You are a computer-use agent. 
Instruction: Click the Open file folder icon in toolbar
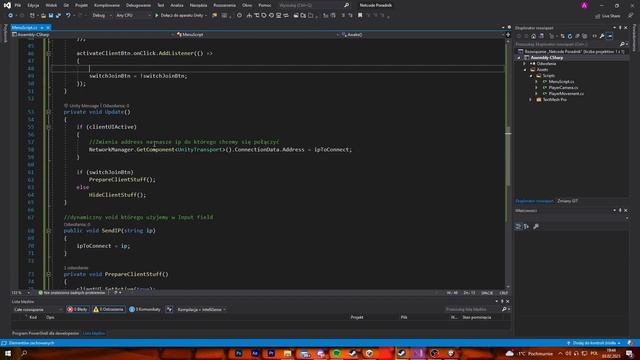coord(43,16)
